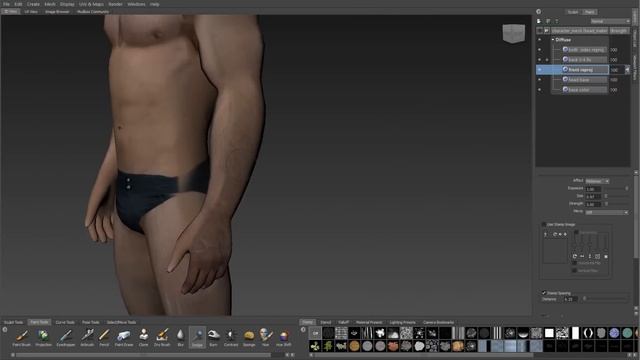Select the Dry Brush tool
Viewport: 640px width, 360px height.
[x=162, y=337]
